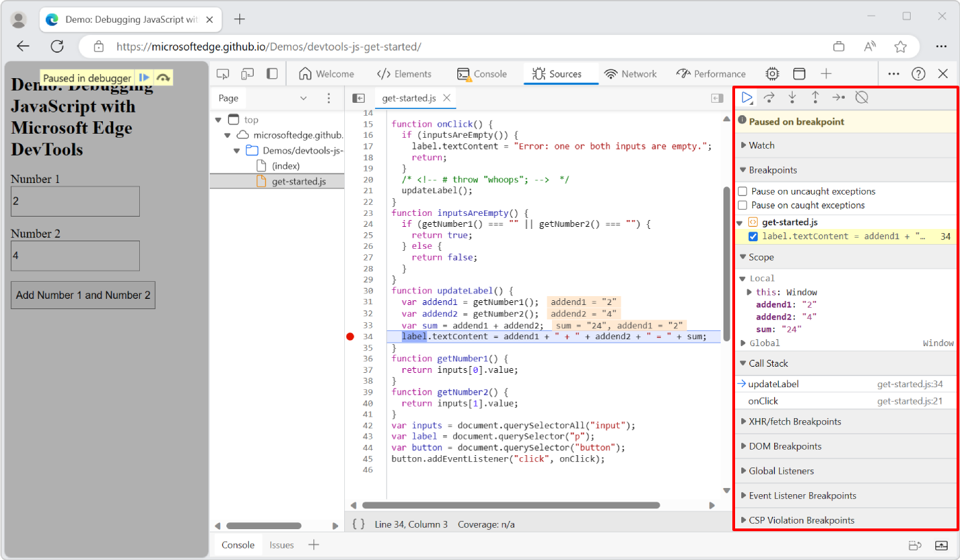Open the Console tab

point(483,73)
